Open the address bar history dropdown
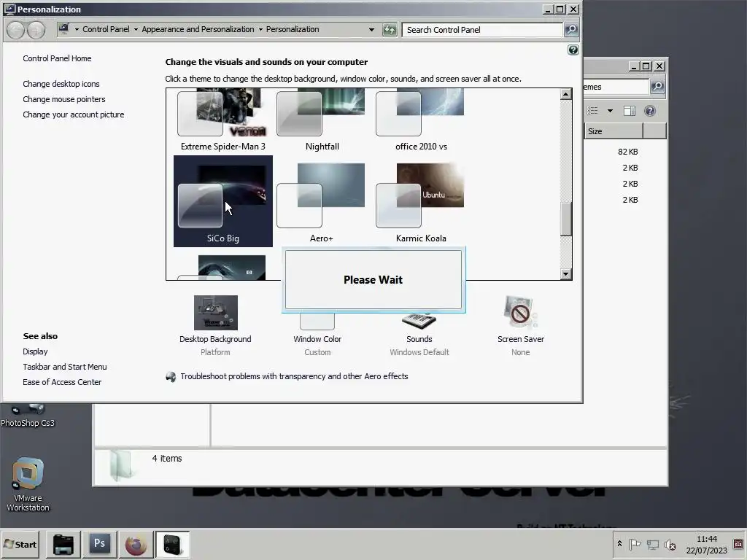The image size is (747, 560). coord(371,29)
